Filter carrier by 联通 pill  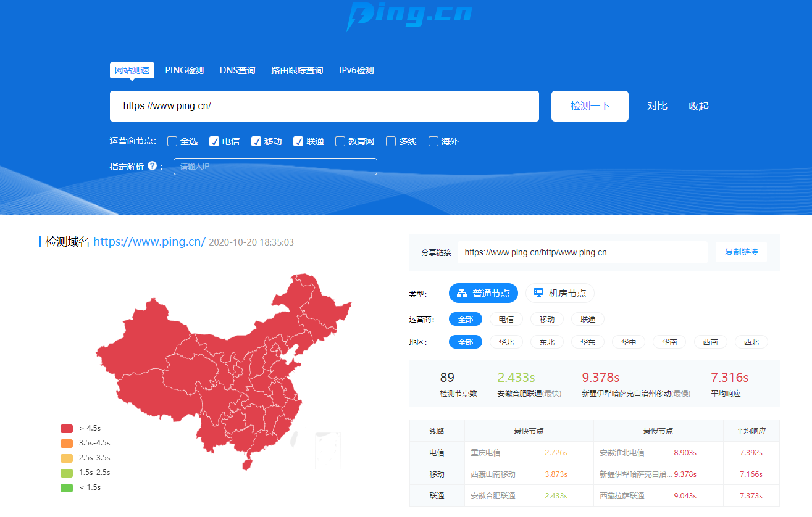pos(588,320)
